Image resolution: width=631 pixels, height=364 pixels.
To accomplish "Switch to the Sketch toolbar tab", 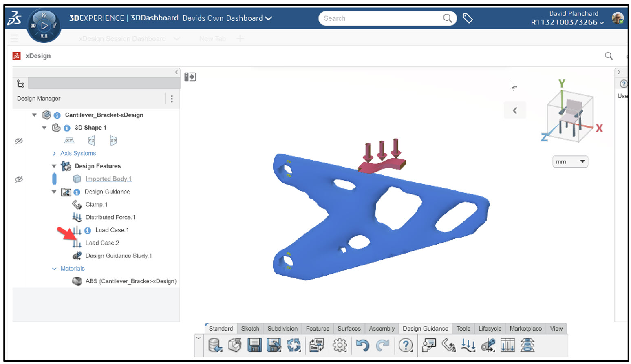I will [x=250, y=329].
